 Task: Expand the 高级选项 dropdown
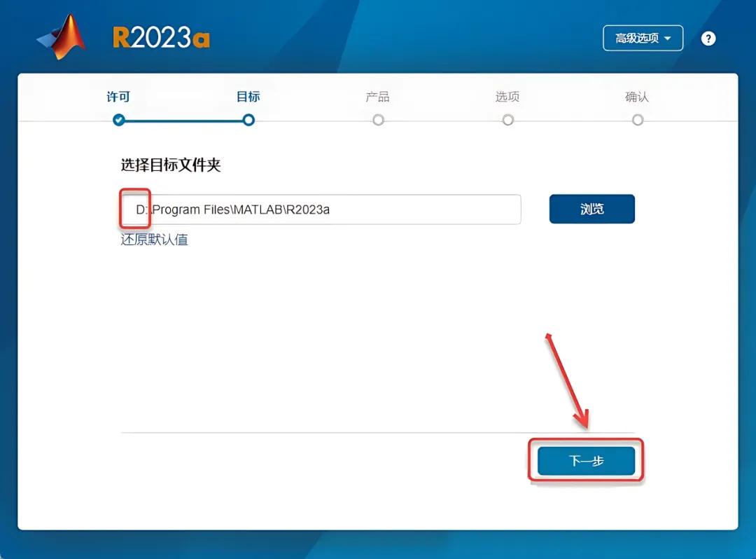click(643, 38)
